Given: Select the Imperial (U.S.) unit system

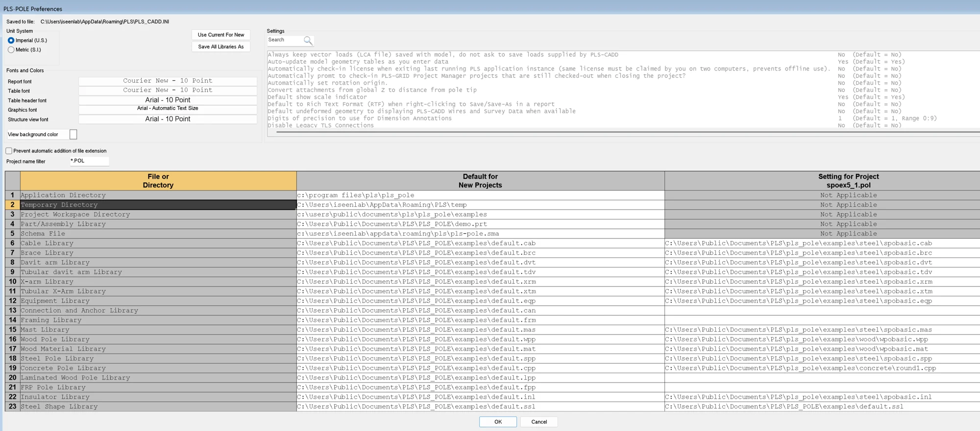Looking at the screenshot, I should (11, 41).
